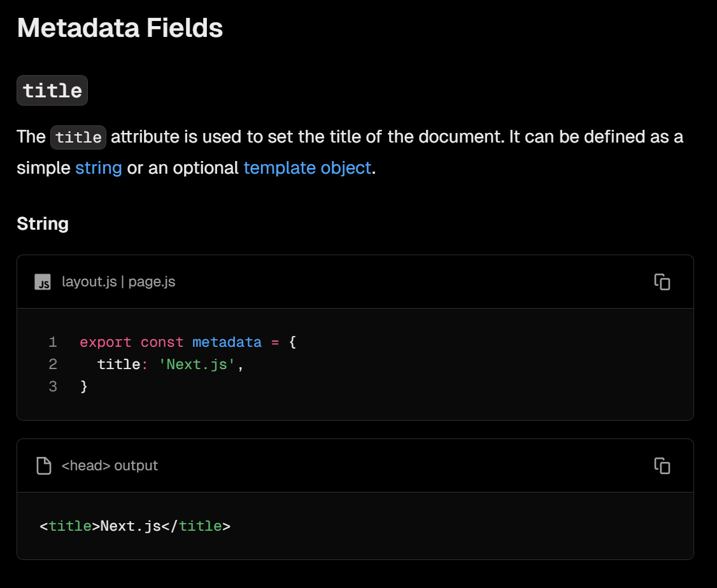Open the template object link
Viewport: 717px width, 588px height.
307,167
